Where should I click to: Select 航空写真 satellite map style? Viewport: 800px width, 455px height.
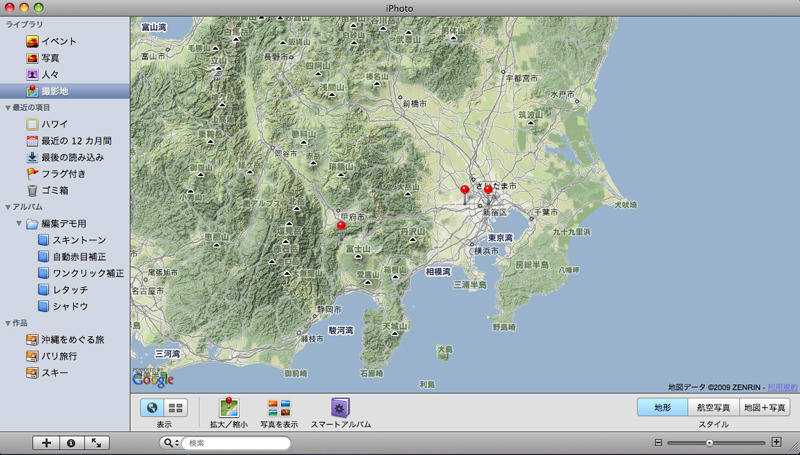point(713,408)
